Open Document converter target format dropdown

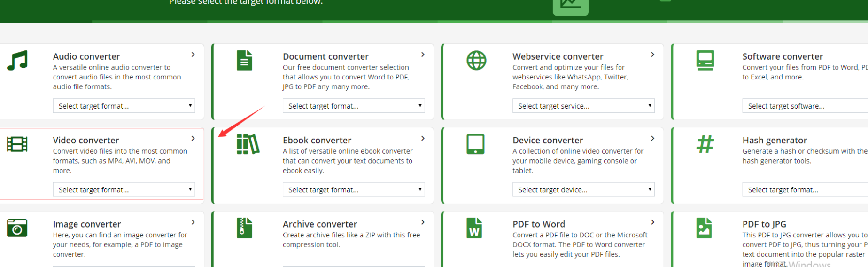point(354,106)
